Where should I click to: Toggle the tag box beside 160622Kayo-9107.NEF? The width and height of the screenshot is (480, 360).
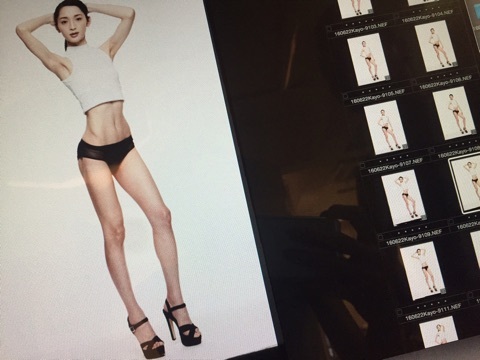(x=362, y=165)
